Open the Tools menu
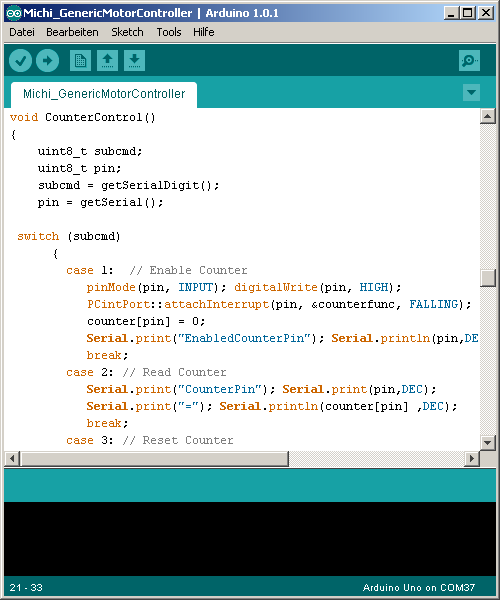The height and width of the screenshot is (600, 500). pos(169,32)
